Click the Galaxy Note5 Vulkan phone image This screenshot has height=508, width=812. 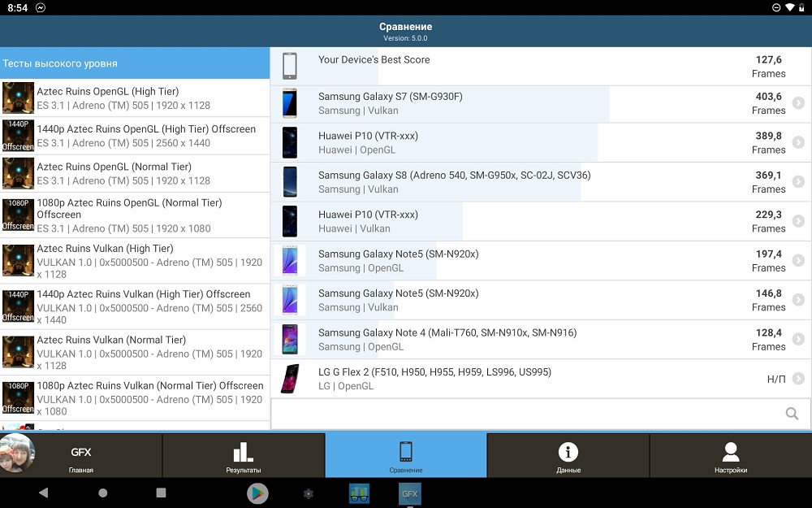point(290,300)
